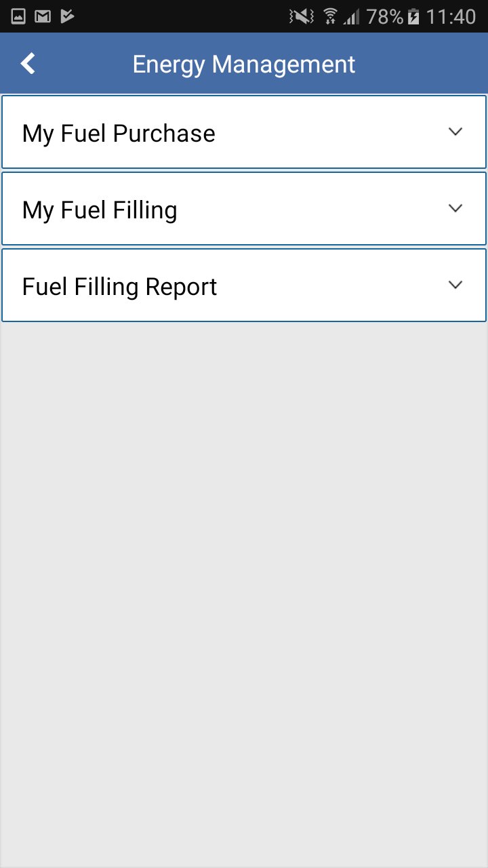Click the picture notification icon in status bar
This screenshot has width=488, height=868.
pos(18,16)
